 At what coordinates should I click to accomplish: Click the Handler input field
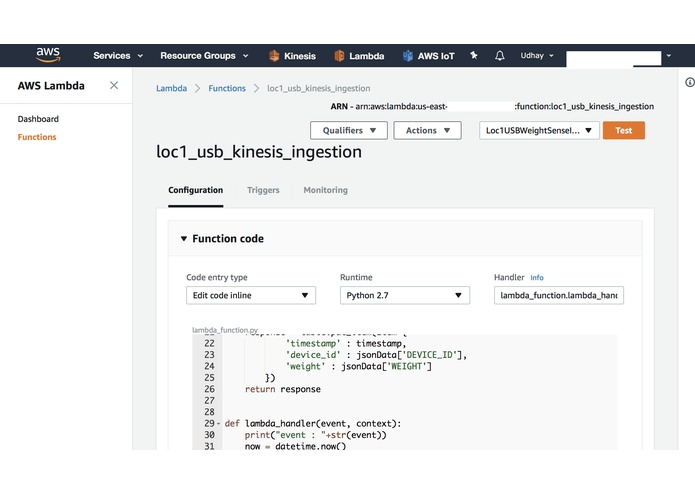point(558,295)
